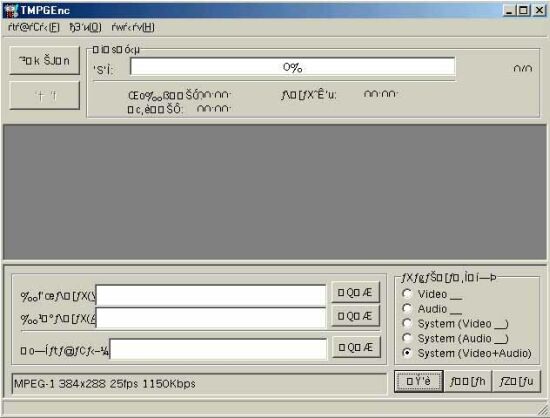
Task: Click browse button beside video source field
Action: point(355,292)
